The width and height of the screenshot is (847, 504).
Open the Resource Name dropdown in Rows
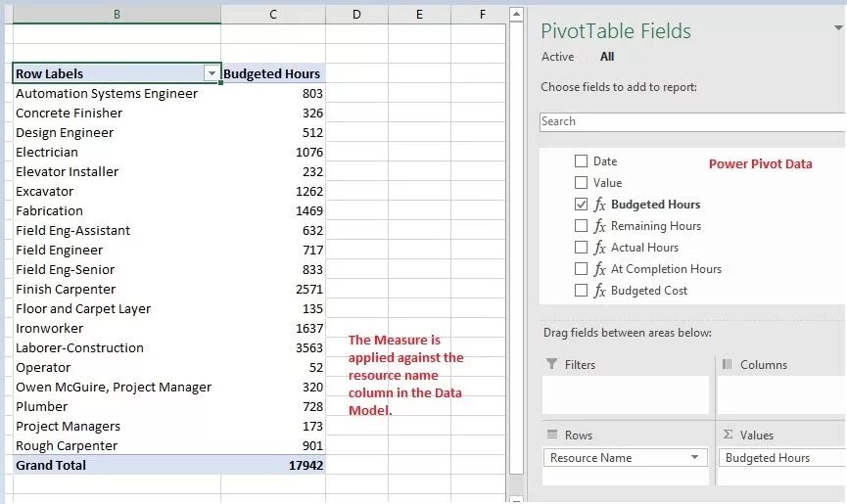(x=694, y=458)
